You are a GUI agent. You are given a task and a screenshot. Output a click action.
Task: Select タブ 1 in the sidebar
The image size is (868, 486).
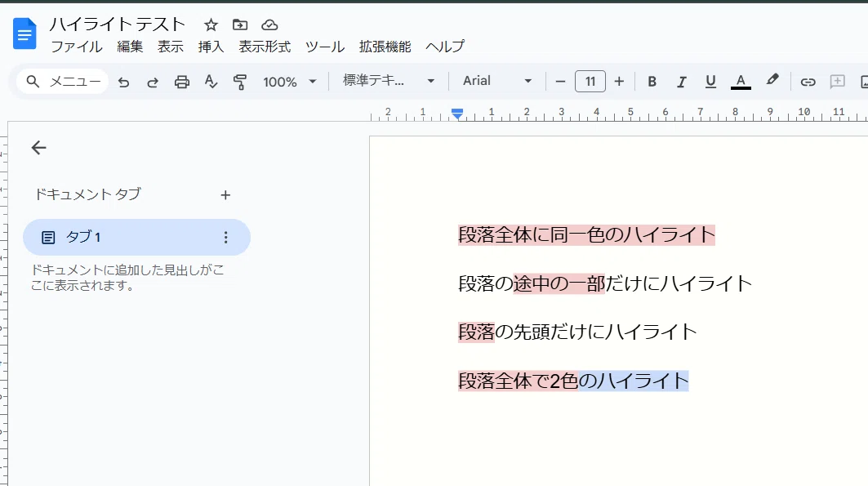[x=136, y=238]
